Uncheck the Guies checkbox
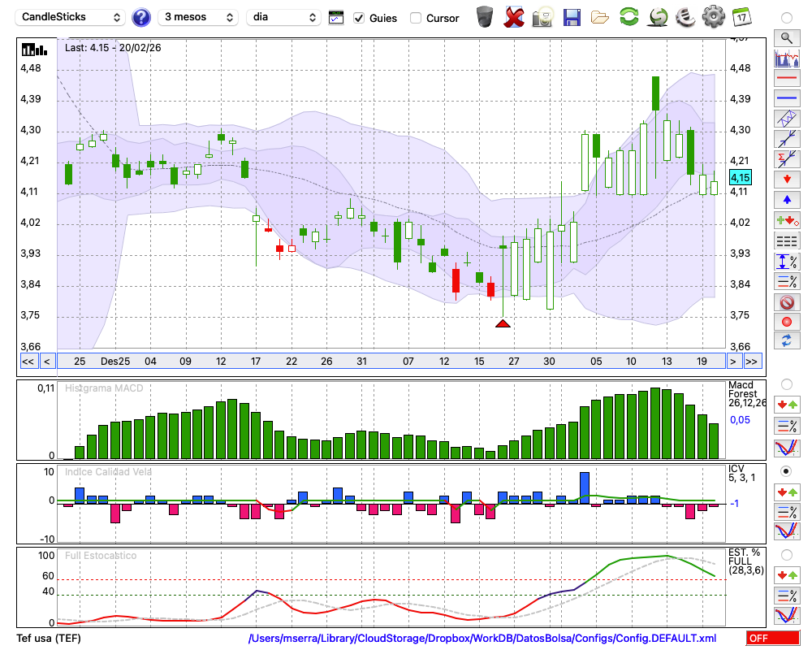 359,18
